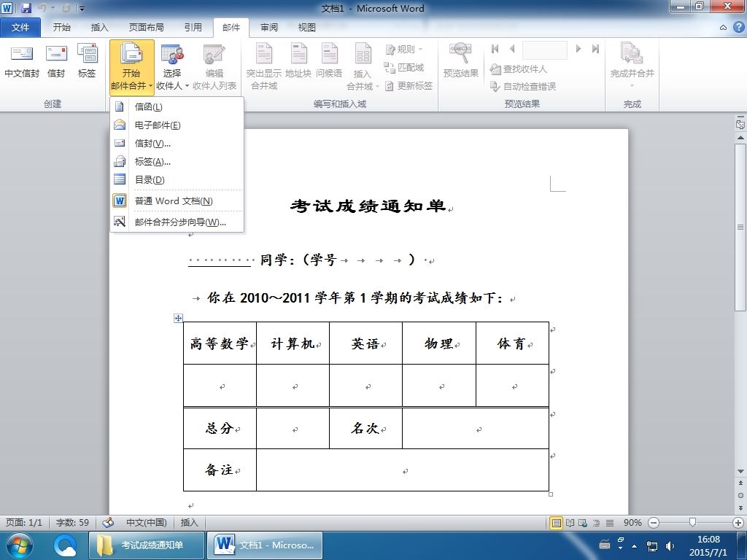Switch to the 页面布局 ribbon tab
Viewport: 747px width, 560px height.
[x=146, y=27]
